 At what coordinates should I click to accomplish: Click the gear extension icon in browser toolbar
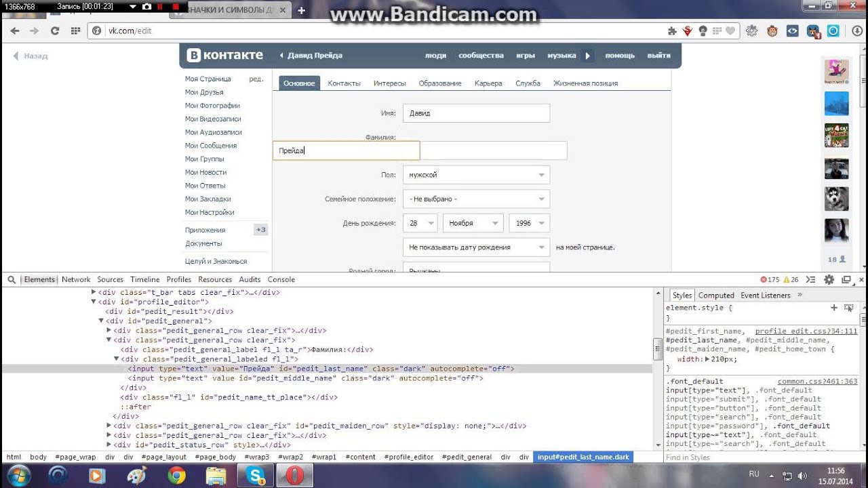(751, 30)
